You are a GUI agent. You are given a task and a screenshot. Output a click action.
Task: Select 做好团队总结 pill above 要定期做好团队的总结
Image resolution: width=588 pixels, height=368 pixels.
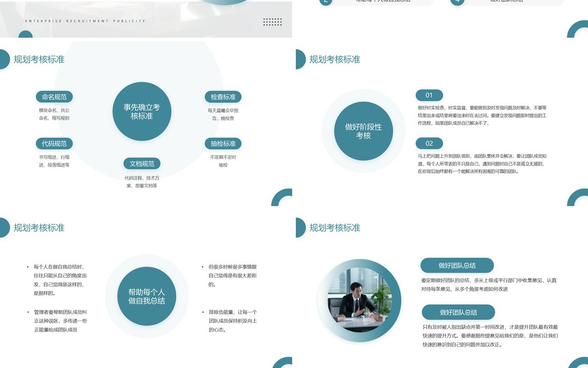[x=457, y=265]
